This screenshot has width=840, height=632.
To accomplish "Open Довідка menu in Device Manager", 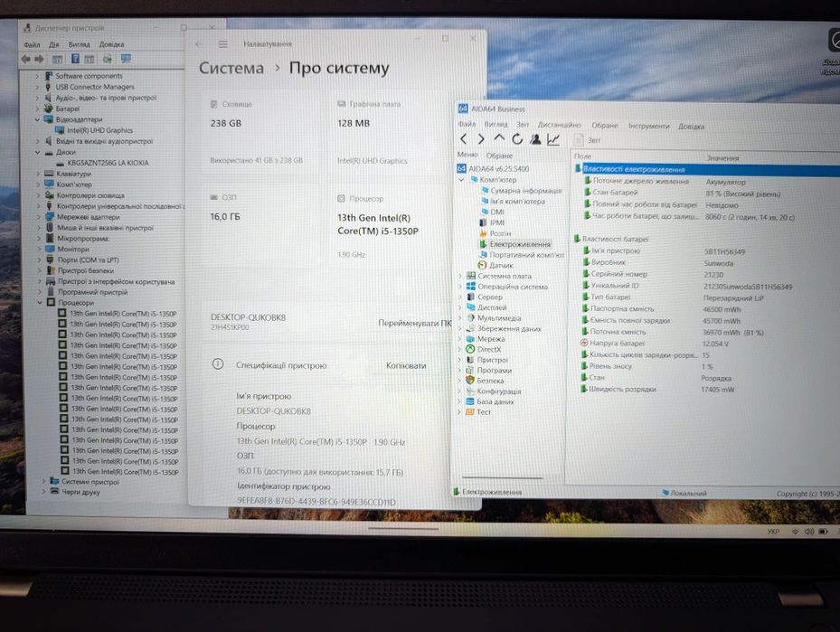I will tap(111, 44).
